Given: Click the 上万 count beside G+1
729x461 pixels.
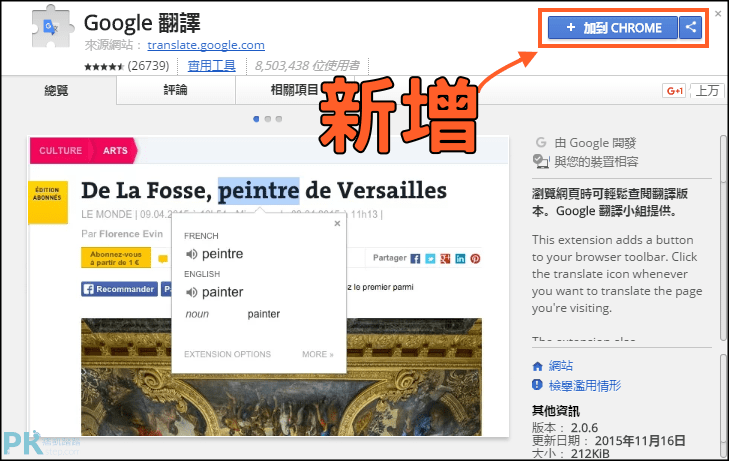Looking at the screenshot, I should tap(707, 91).
